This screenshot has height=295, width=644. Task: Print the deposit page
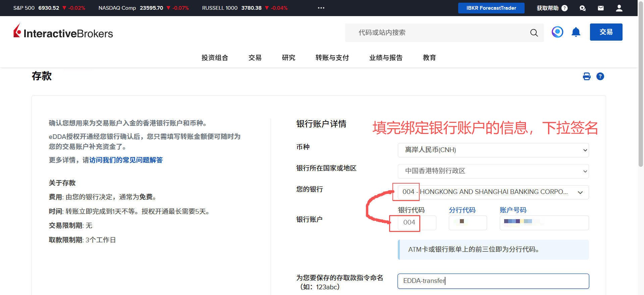(587, 77)
